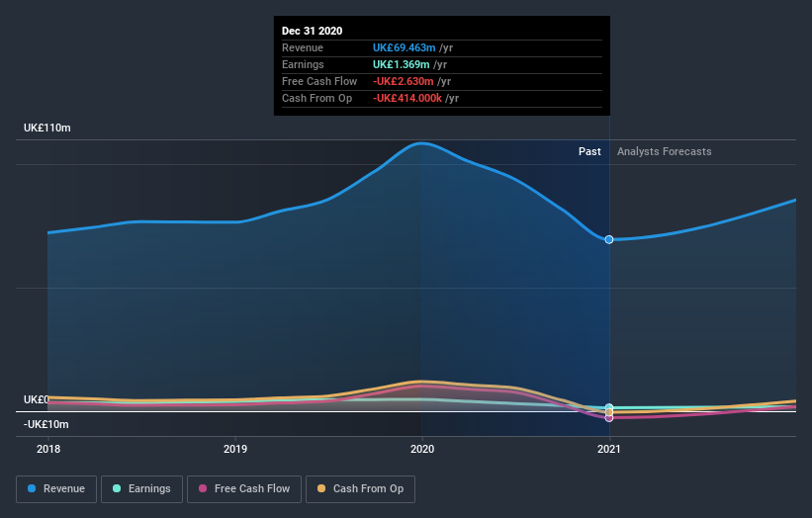Click the UK£110m y-axis label
Image resolution: width=812 pixels, height=518 pixels.
(47, 128)
